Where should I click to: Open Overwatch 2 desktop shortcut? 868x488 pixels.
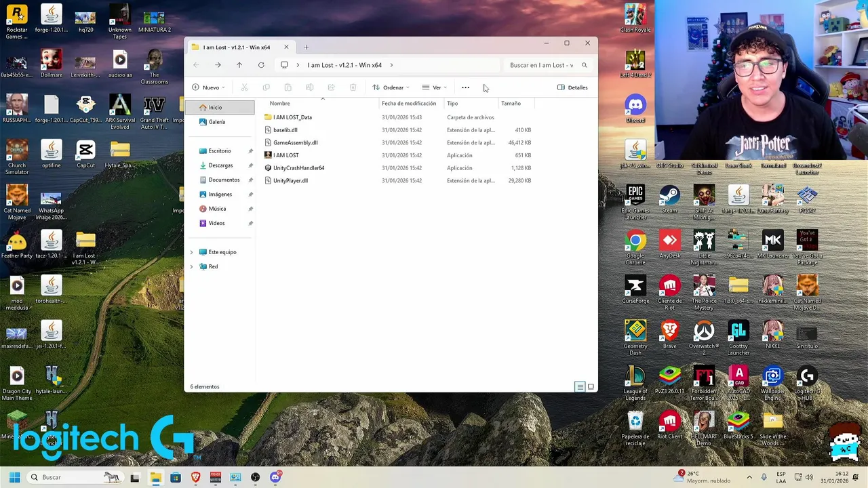click(x=704, y=338)
